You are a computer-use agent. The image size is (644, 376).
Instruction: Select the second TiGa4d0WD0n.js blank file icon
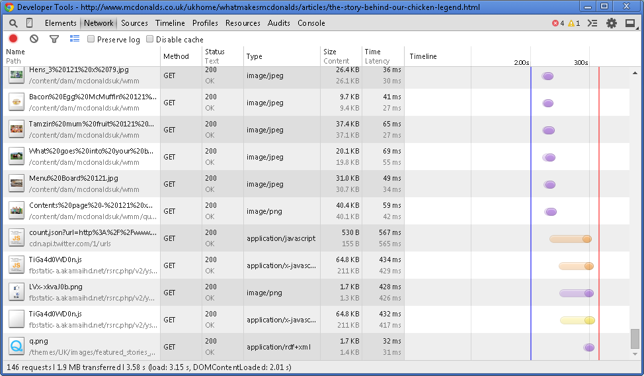(16, 319)
